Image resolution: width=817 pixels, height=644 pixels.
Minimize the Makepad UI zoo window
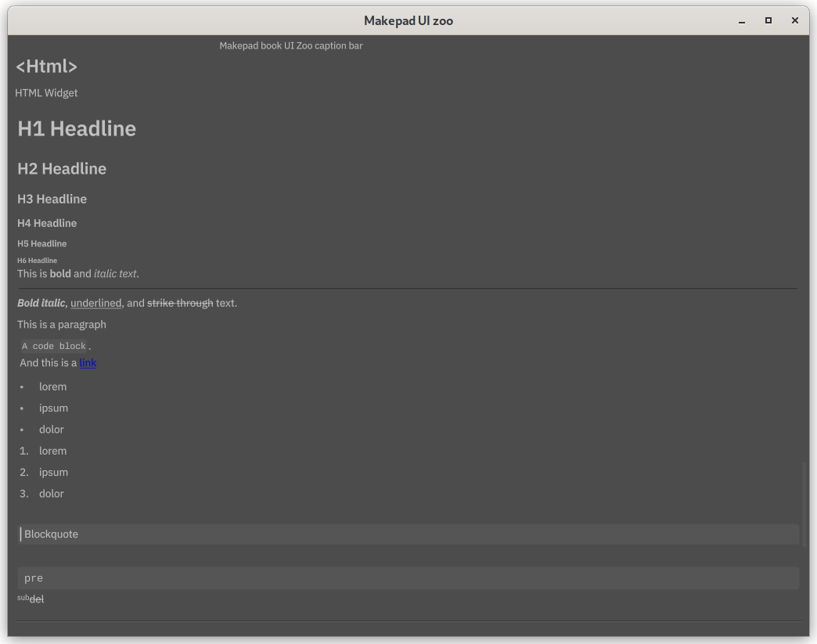(x=741, y=21)
